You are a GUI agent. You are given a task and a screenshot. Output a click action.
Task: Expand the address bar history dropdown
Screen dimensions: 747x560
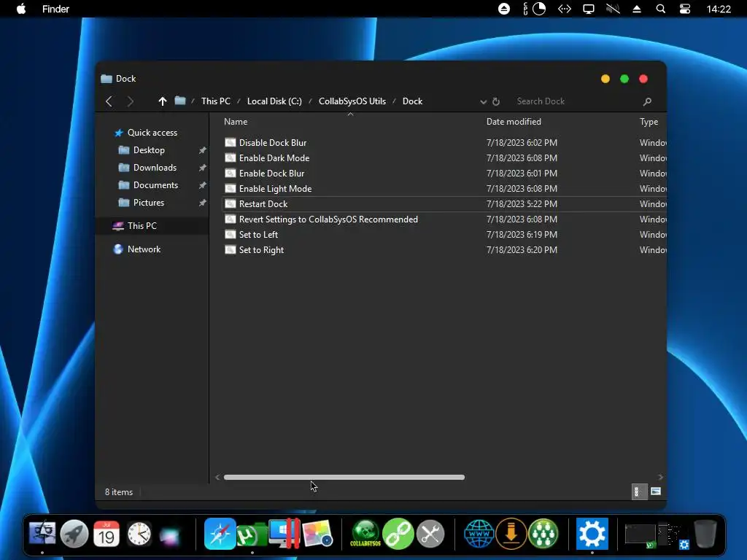483,102
